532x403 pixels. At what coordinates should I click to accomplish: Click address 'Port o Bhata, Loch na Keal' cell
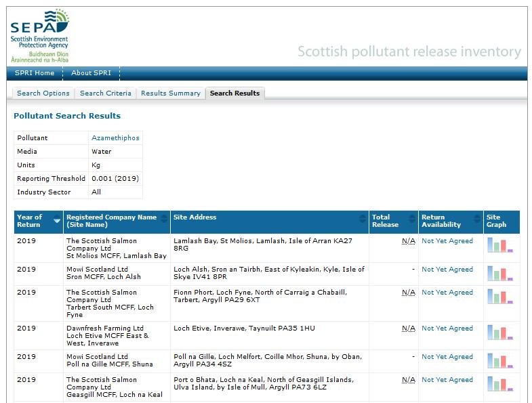point(270,387)
